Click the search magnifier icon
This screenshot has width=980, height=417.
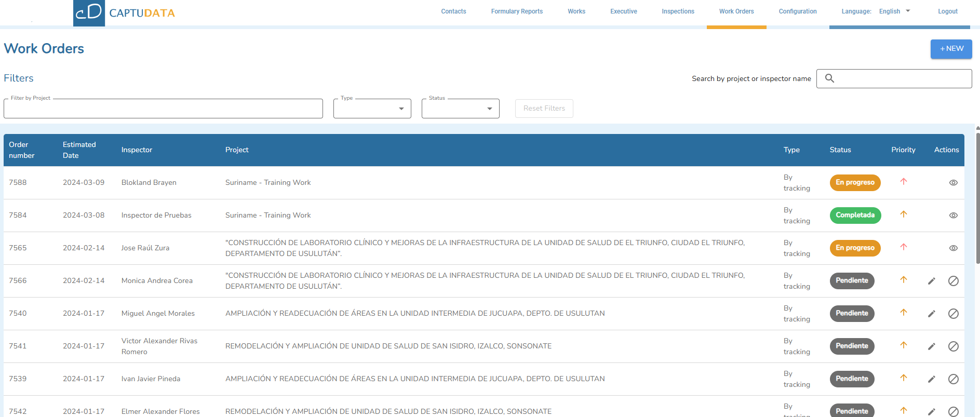pyautogui.click(x=829, y=78)
